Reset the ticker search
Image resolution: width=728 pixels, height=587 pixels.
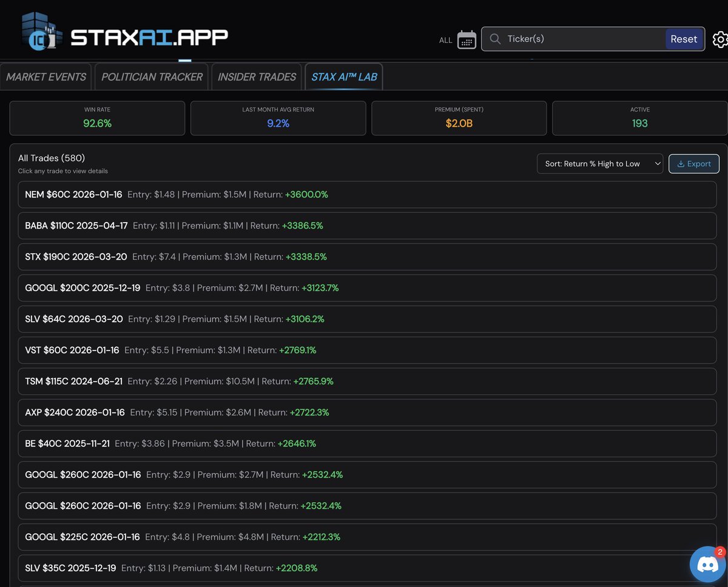tap(684, 39)
